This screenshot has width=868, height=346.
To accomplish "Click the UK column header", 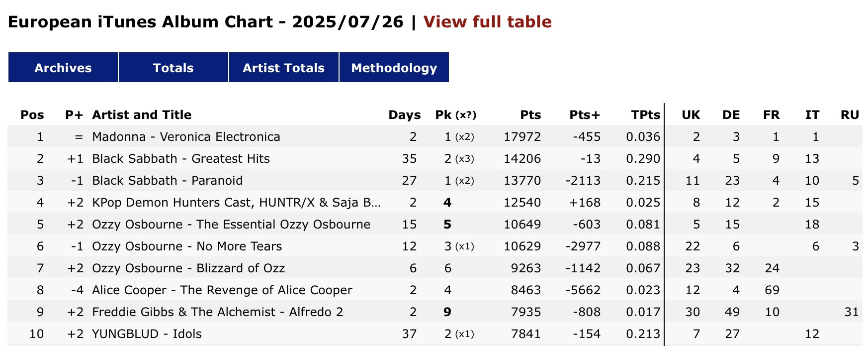I will coord(691,115).
